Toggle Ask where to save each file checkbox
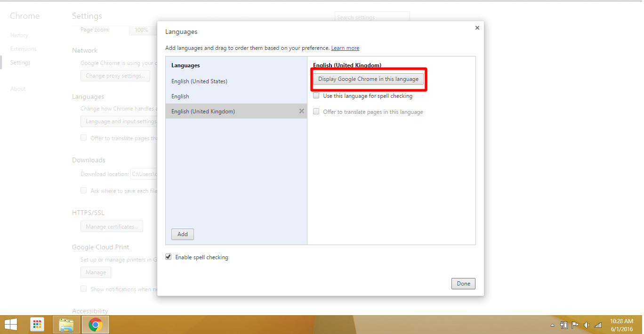The height and width of the screenshot is (334, 644). point(84,191)
